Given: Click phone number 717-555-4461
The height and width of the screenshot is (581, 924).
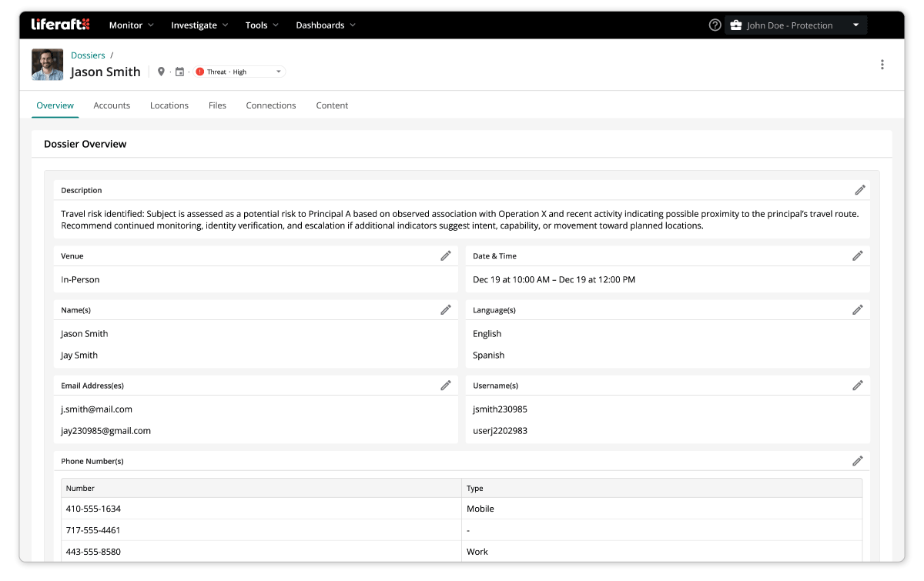Looking at the screenshot, I should (x=93, y=530).
